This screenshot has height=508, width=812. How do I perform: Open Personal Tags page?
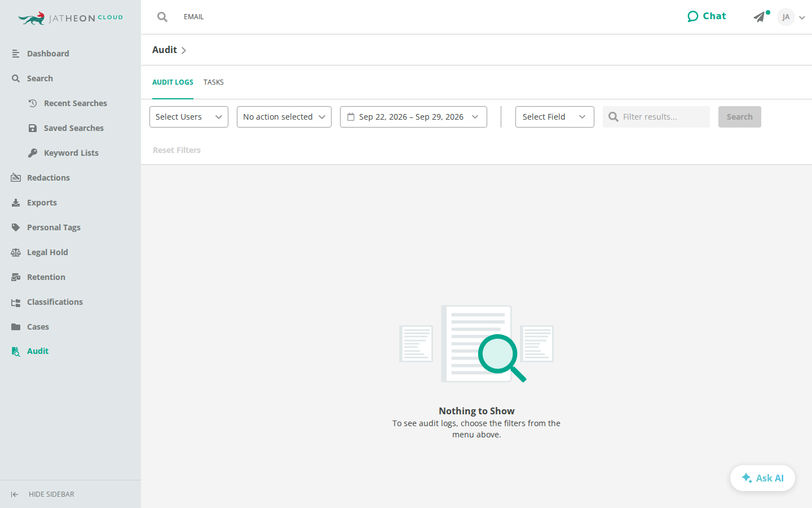click(x=54, y=227)
